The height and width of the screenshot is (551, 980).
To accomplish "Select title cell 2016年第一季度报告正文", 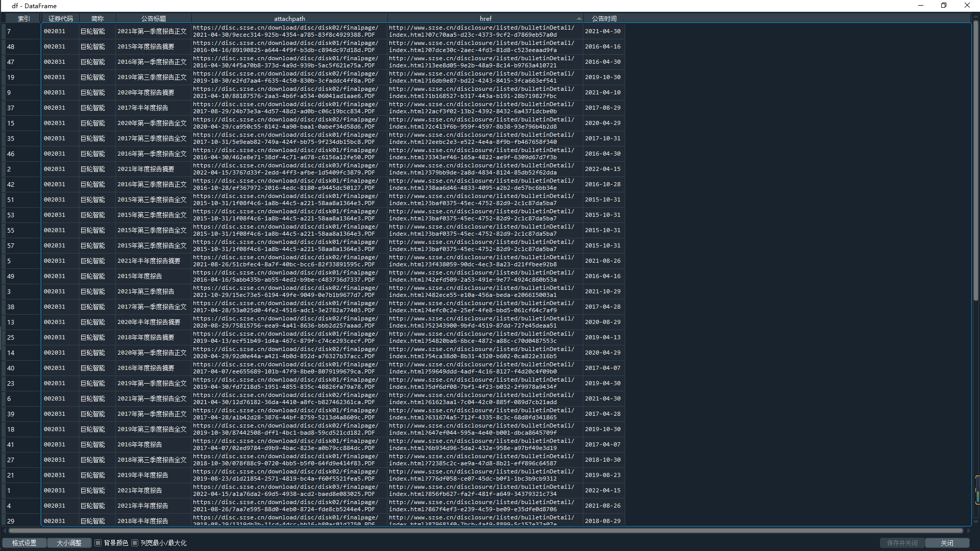I will (x=153, y=62).
